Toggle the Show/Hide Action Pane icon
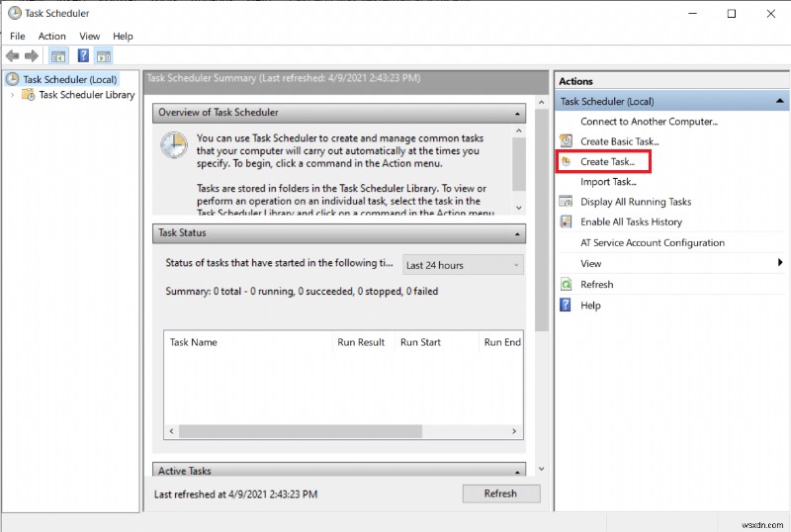The width and height of the screenshot is (791, 532). pyautogui.click(x=104, y=56)
